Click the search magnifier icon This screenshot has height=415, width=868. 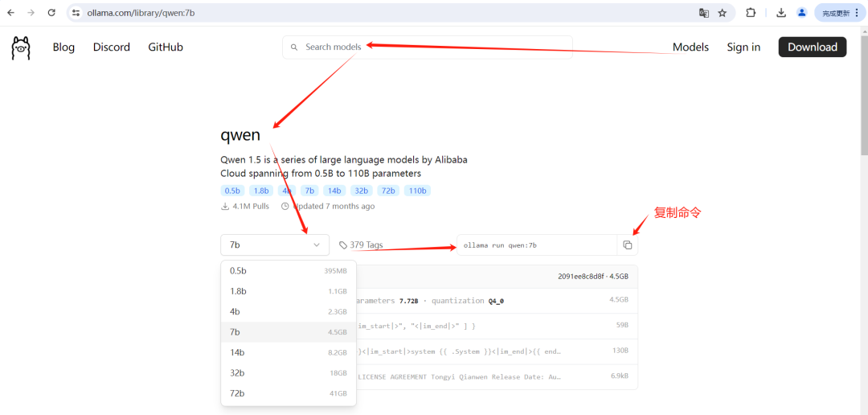click(294, 47)
